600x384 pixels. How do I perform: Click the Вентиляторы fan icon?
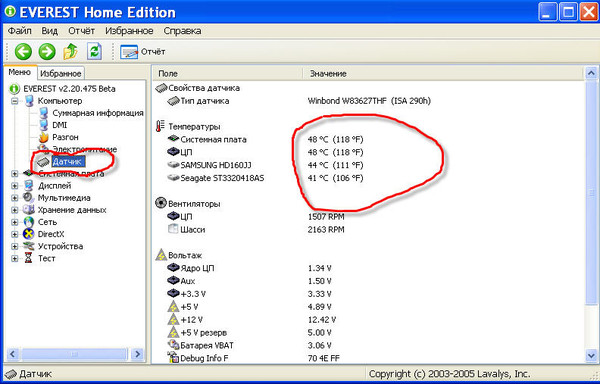click(161, 203)
